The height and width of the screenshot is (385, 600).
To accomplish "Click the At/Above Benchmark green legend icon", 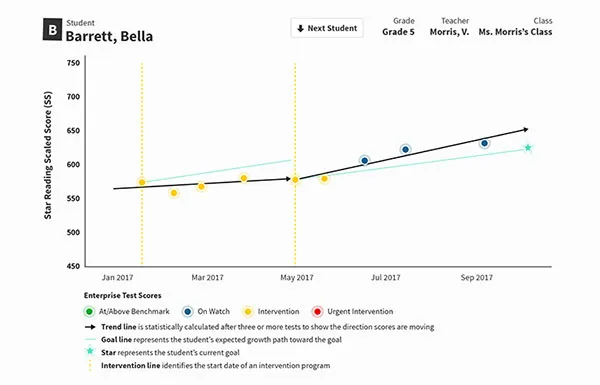I will 89,312.
